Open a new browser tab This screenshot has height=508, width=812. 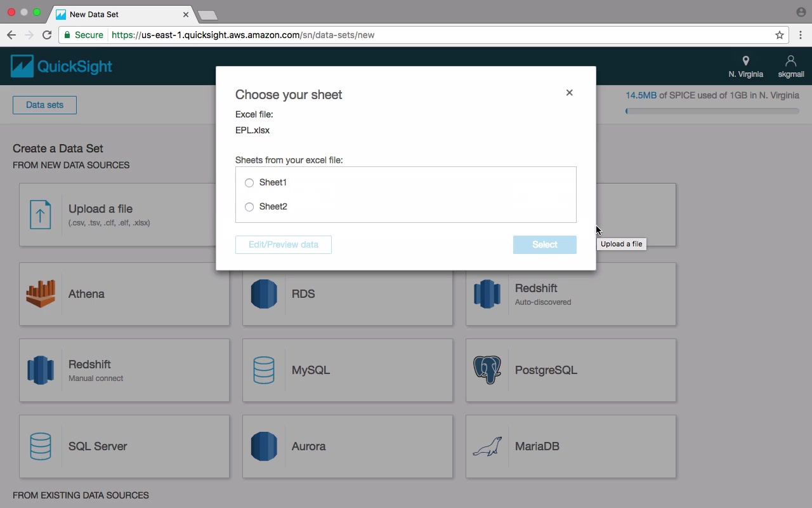pos(207,15)
